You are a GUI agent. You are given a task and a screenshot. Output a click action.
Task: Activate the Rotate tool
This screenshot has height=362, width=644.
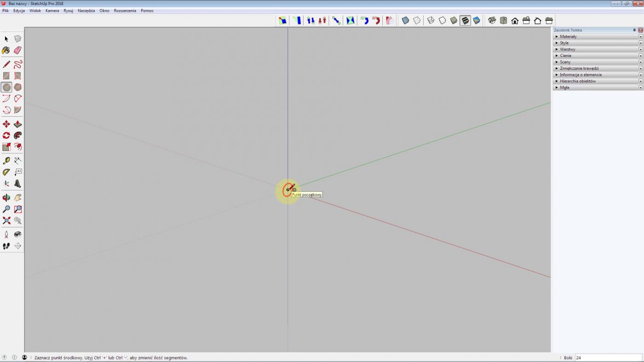[x=6, y=135]
